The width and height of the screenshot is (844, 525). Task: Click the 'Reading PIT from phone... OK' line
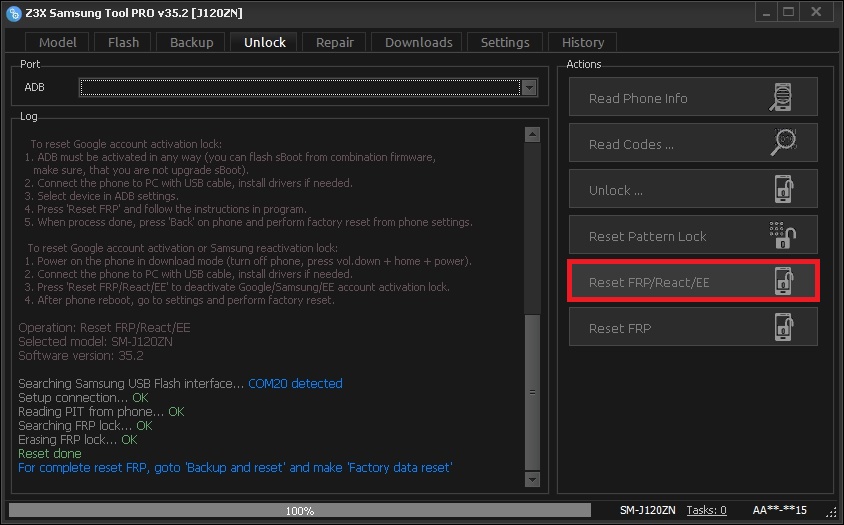tap(101, 411)
